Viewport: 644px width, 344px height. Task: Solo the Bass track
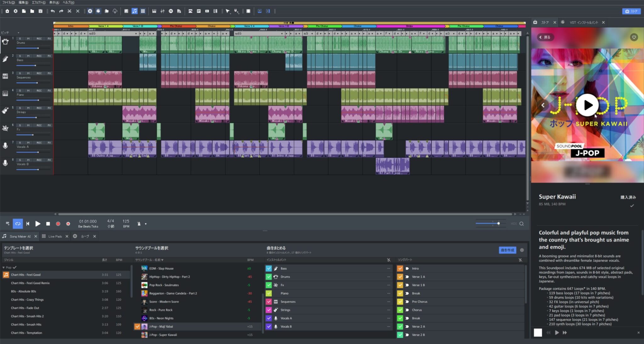(20, 56)
